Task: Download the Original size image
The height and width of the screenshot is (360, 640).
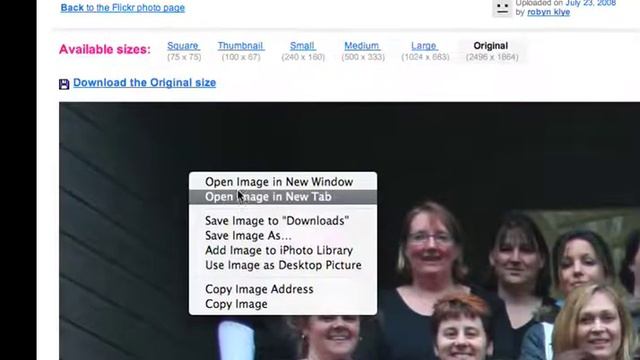Action: [144, 83]
